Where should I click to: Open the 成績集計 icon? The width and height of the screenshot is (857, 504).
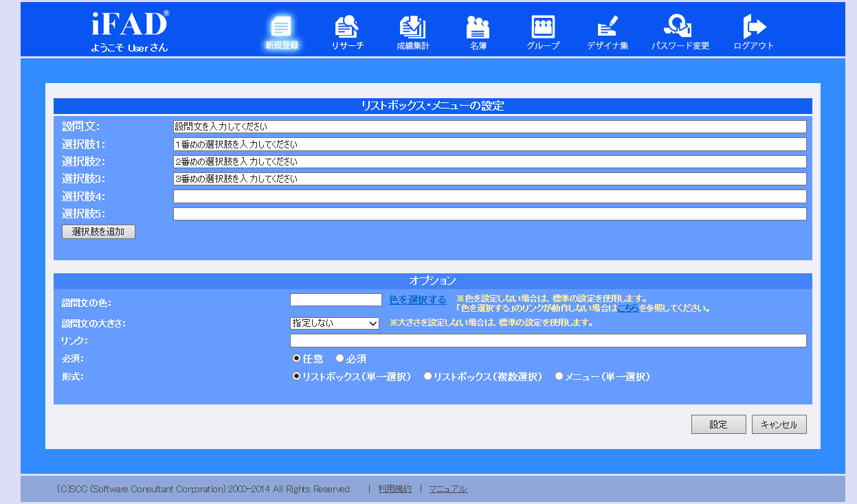click(x=413, y=27)
